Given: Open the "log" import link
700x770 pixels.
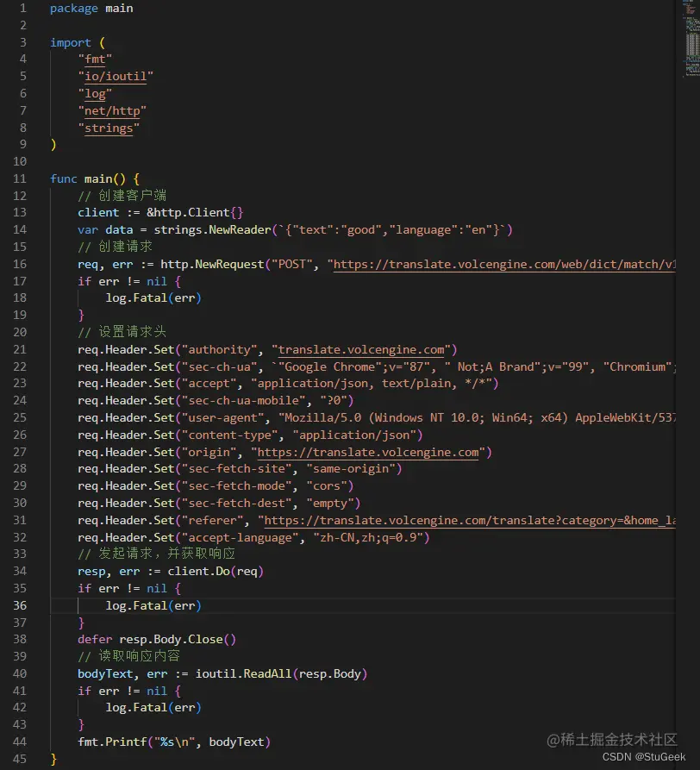Looking at the screenshot, I should tap(95, 94).
